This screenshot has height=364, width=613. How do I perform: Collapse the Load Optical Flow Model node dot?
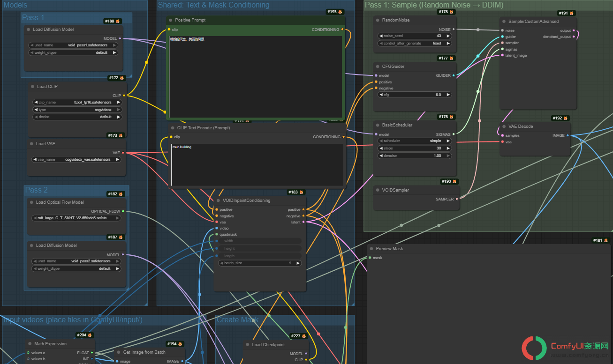coord(31,202)
